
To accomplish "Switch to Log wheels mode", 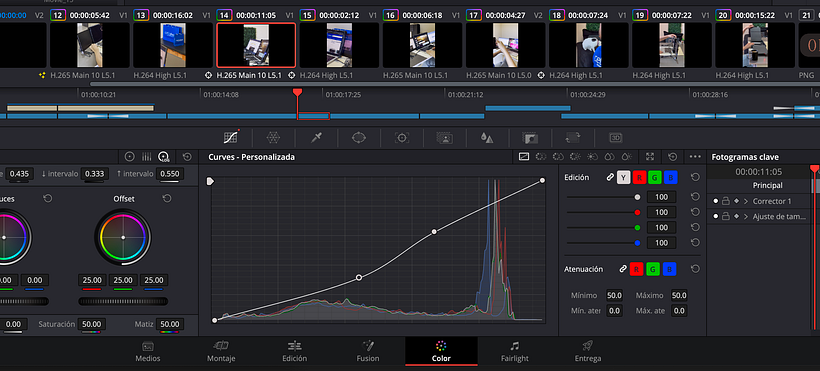I will (164, 156).
